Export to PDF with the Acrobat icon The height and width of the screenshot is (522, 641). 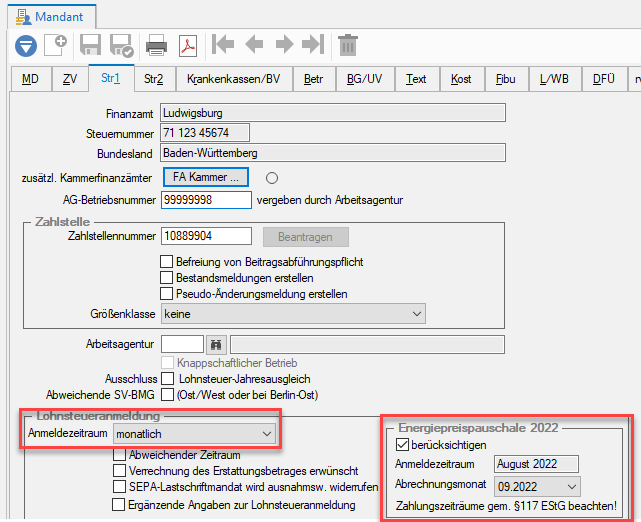tap(188, 45)
